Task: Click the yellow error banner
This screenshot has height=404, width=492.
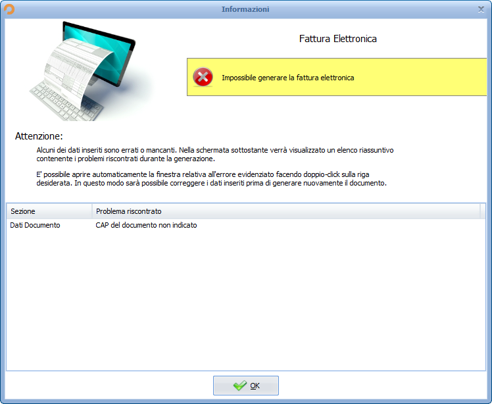Action: point(337,77)
